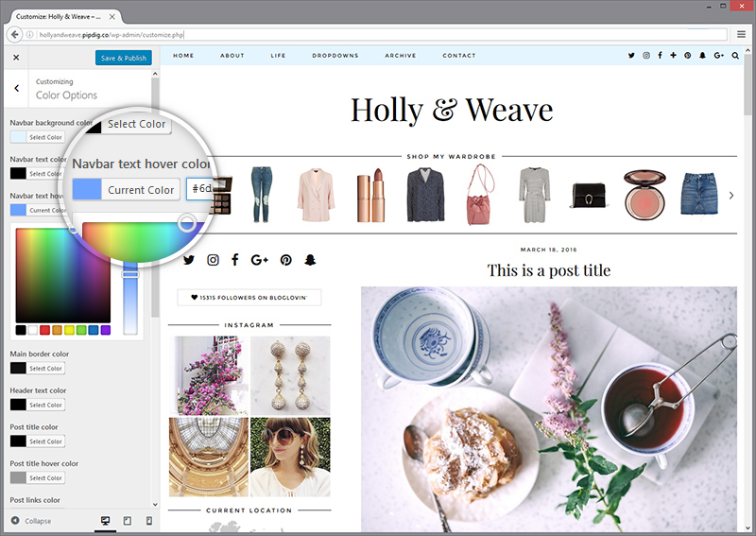Viewport: 756px width, 536px height.
Task: Click the browser back arrow button
Action: pos(14,34)
